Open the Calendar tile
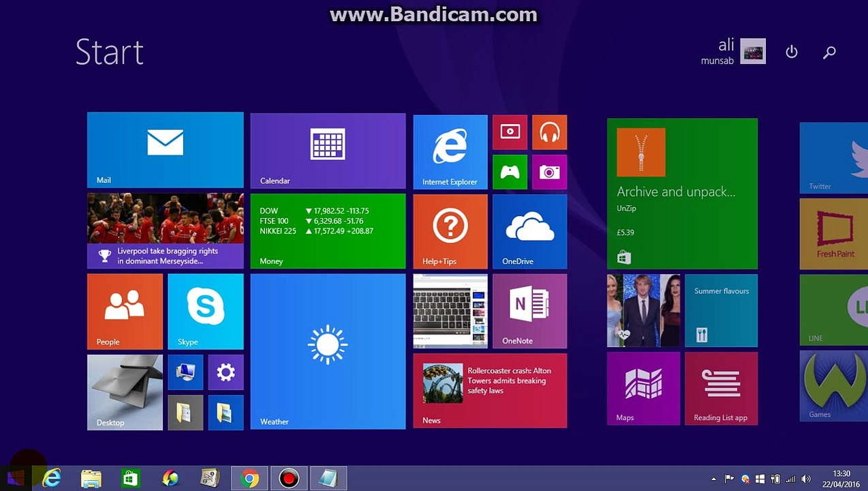 tap(328, 150)
